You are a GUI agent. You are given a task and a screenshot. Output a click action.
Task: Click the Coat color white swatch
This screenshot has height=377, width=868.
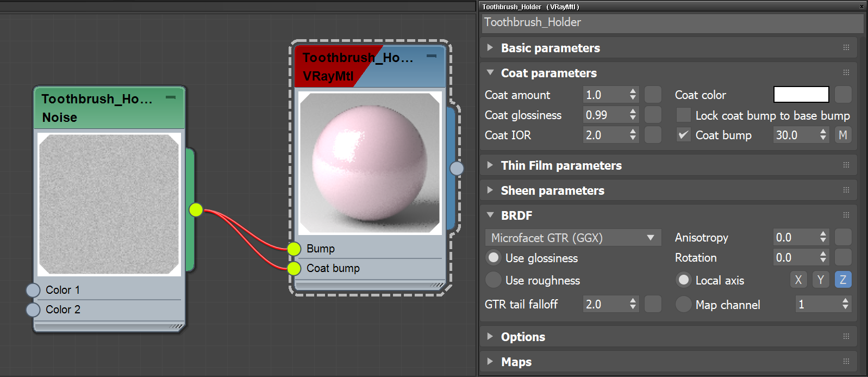click(x=801, y=95)
